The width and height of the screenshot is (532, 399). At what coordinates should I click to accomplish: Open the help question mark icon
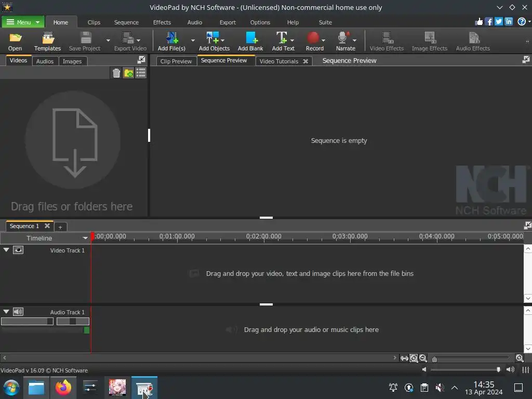click(x=522, y=22)
